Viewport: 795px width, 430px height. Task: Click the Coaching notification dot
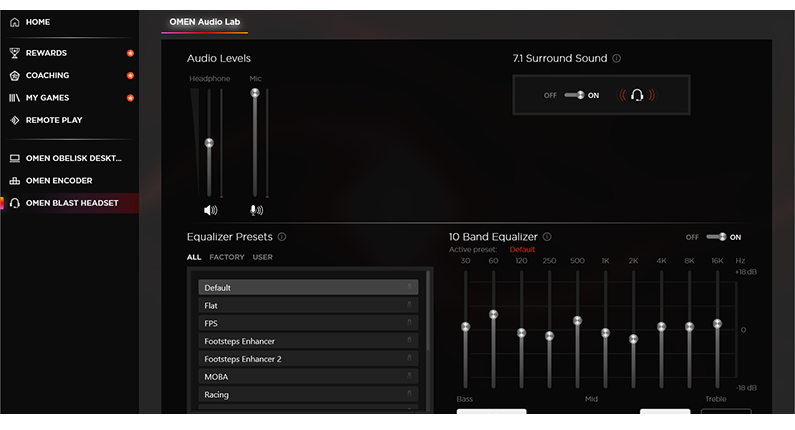[x=130, y=76]
